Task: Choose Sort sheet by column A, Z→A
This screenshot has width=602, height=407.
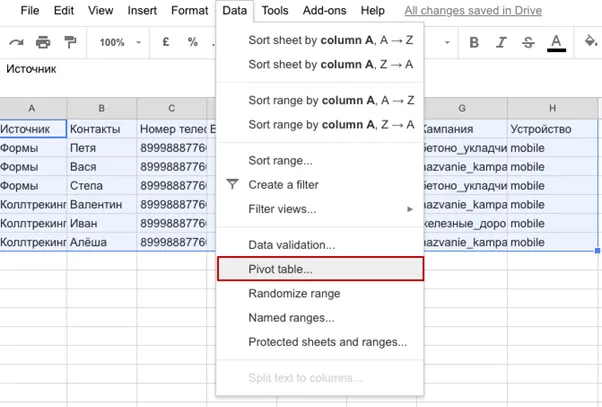Action: point(320,64)
